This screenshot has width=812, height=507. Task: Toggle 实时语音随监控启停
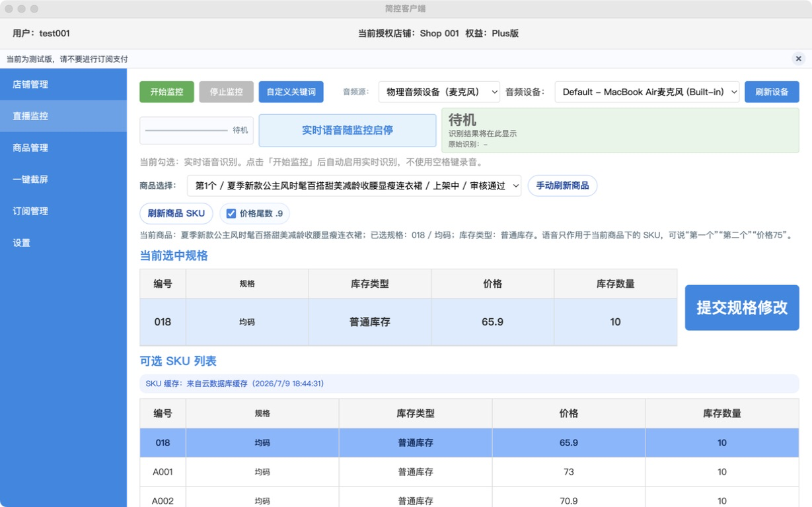(348, 130)
